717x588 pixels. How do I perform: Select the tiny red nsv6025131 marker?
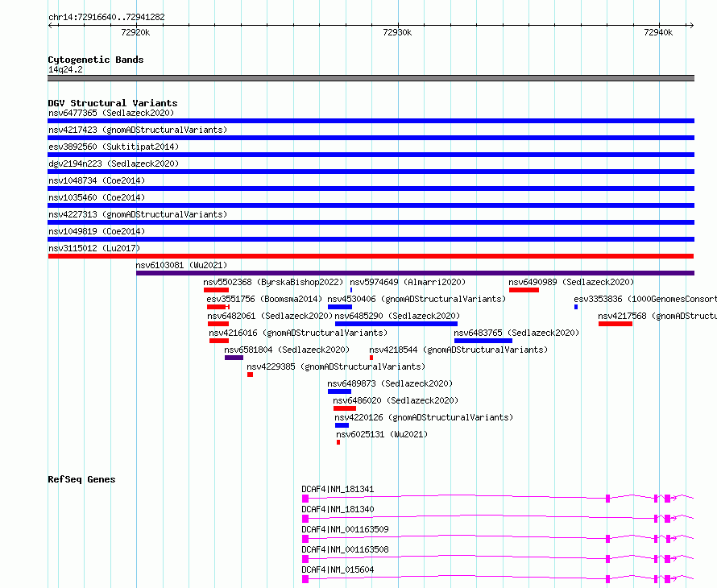(338, 442)
